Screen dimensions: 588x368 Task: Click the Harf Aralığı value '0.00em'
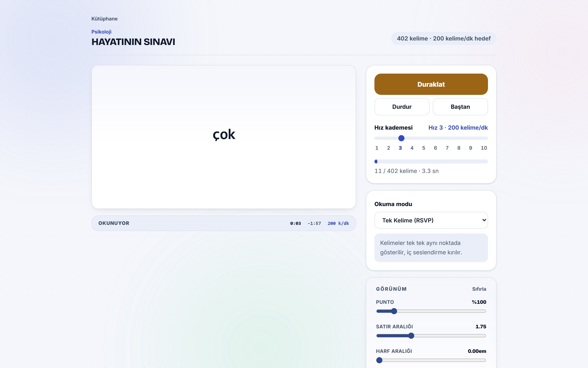477,351
